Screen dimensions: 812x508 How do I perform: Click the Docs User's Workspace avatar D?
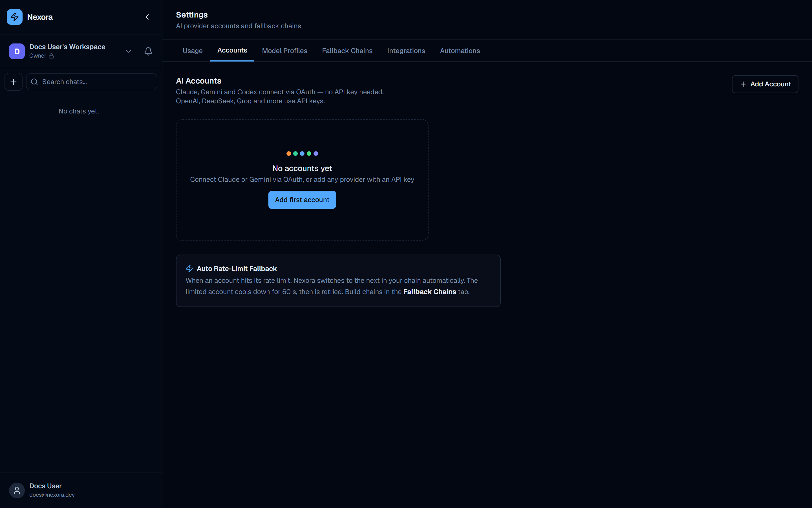tap(17, 51)
